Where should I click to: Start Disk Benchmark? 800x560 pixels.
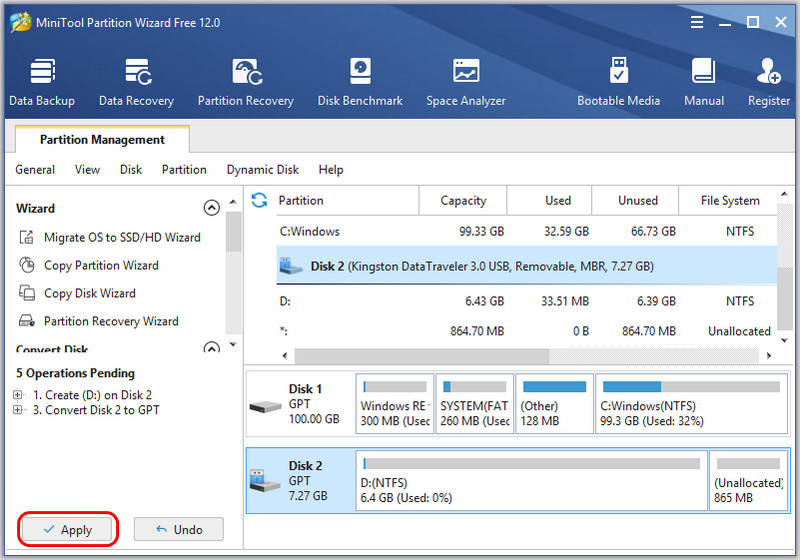tap(360, 83)
